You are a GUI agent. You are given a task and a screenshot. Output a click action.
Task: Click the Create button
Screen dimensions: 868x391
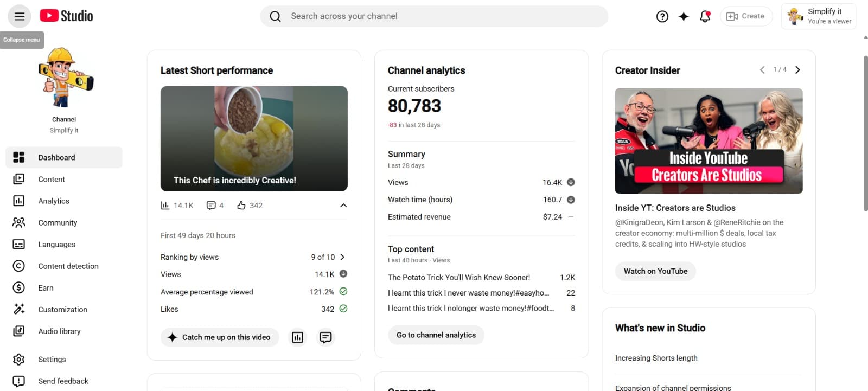pyautogui.click(x=746, y=16)
